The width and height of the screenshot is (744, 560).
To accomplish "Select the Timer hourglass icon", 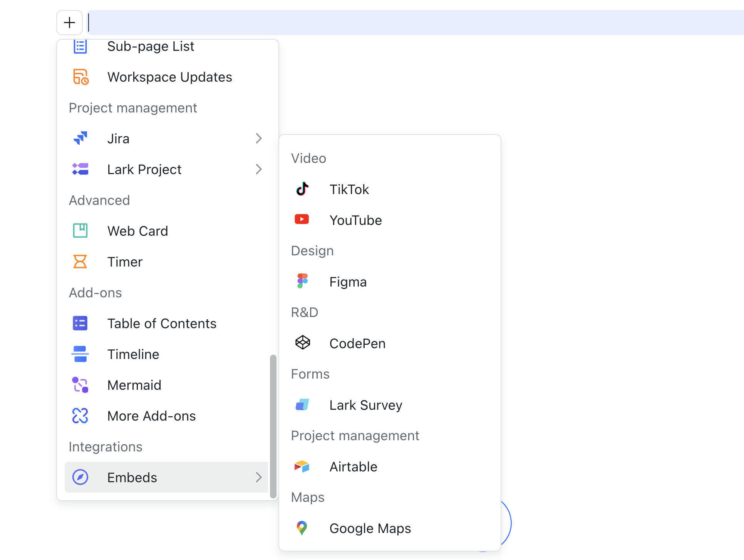I will click(x=80, y=262).
